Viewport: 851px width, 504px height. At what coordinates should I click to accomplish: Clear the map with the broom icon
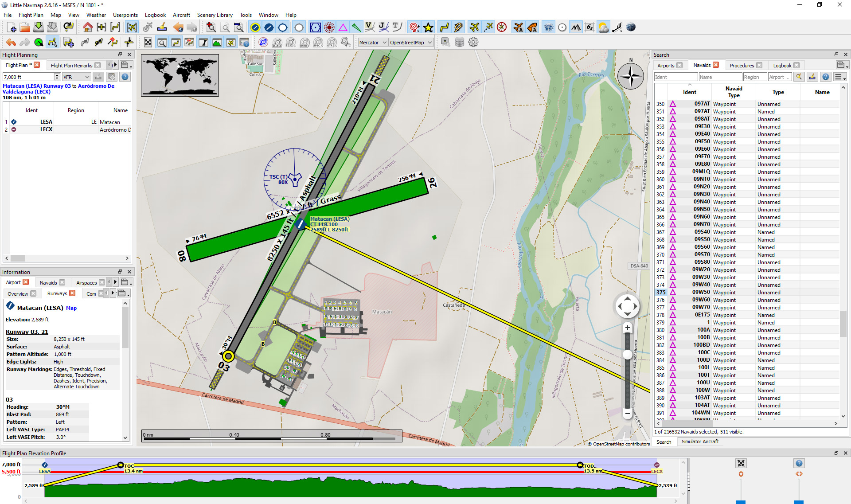[162, 27]
